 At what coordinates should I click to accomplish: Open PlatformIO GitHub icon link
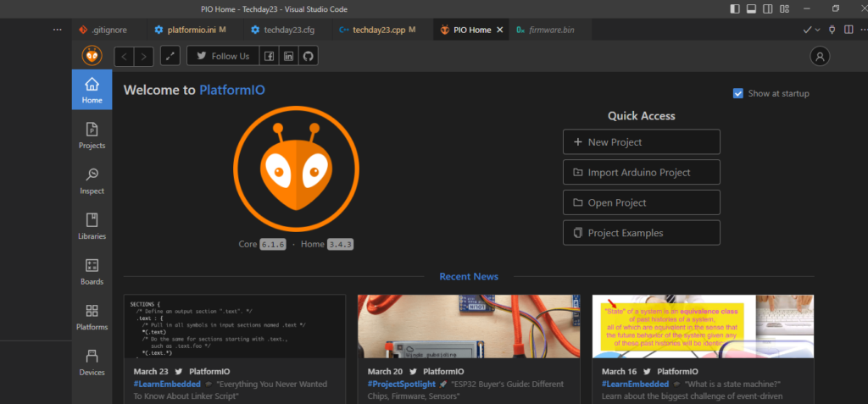(x=309, y=56)
